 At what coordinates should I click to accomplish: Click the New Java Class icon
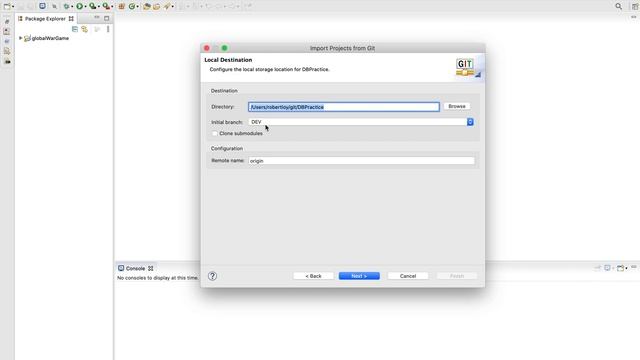[x=132, y=6]
